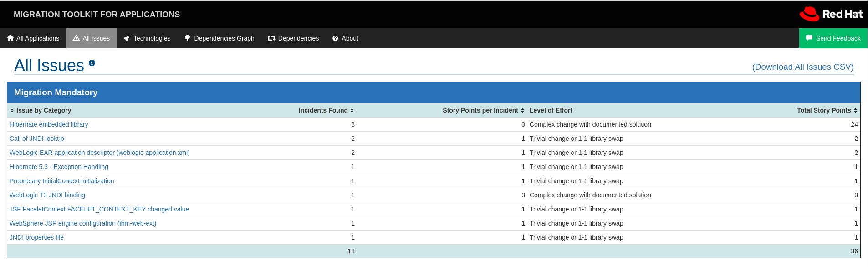868x267 pixels.
Task: Click the Red Hat logo
Action: coord(831,14)
